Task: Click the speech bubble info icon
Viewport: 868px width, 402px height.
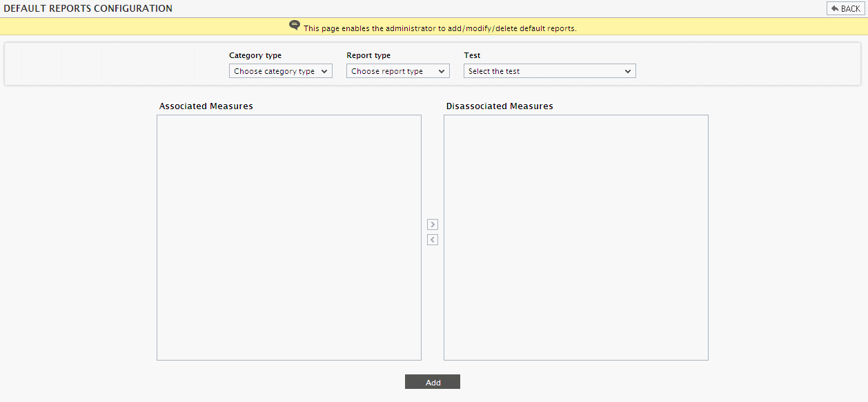Action: point(295,26)
